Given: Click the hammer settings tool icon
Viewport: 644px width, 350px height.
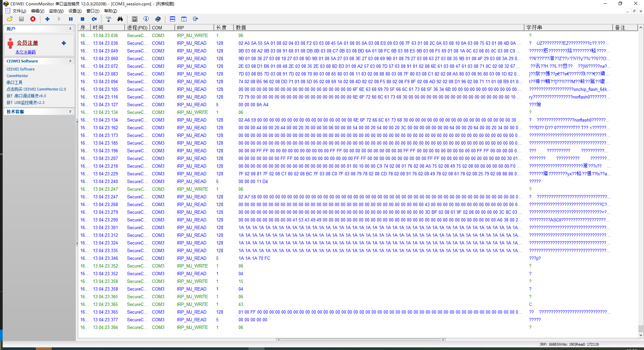Looking at the screenshot, I should tap(109, 19).
